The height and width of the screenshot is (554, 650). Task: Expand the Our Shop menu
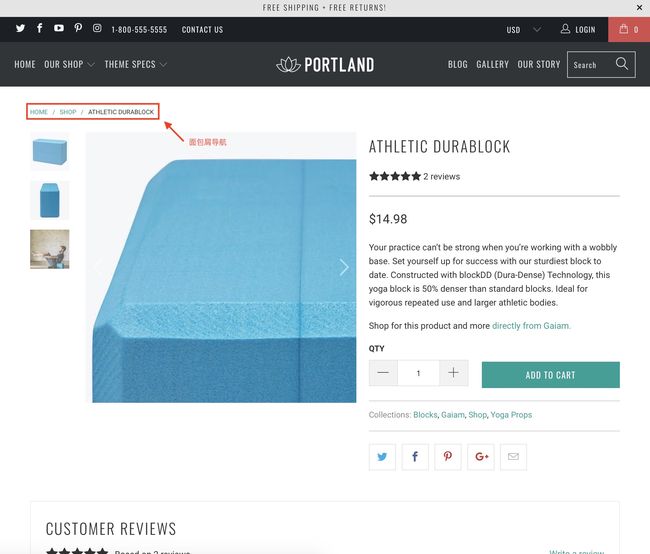click(x=69, y=64)
